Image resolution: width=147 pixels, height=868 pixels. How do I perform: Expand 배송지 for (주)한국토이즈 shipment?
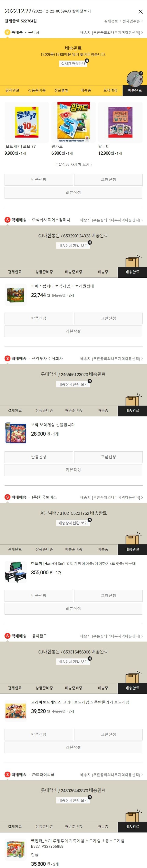tap(112, 497)
